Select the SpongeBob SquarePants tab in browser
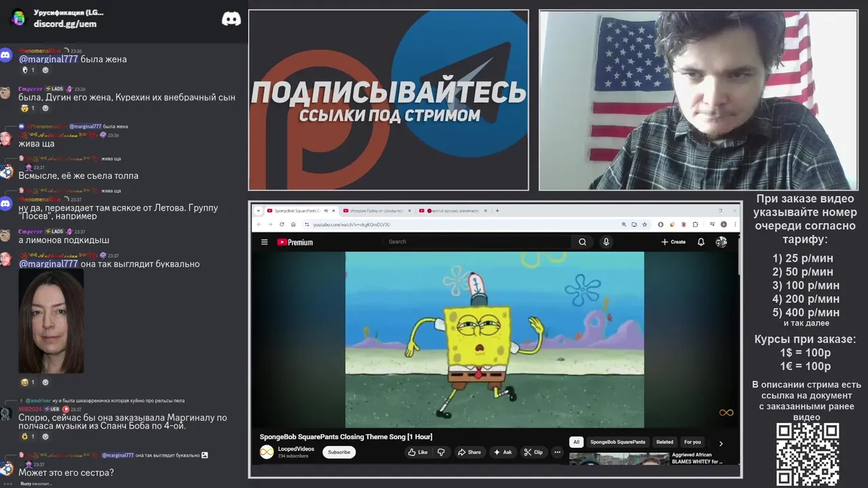868x488 pixels. coord(300,211)
